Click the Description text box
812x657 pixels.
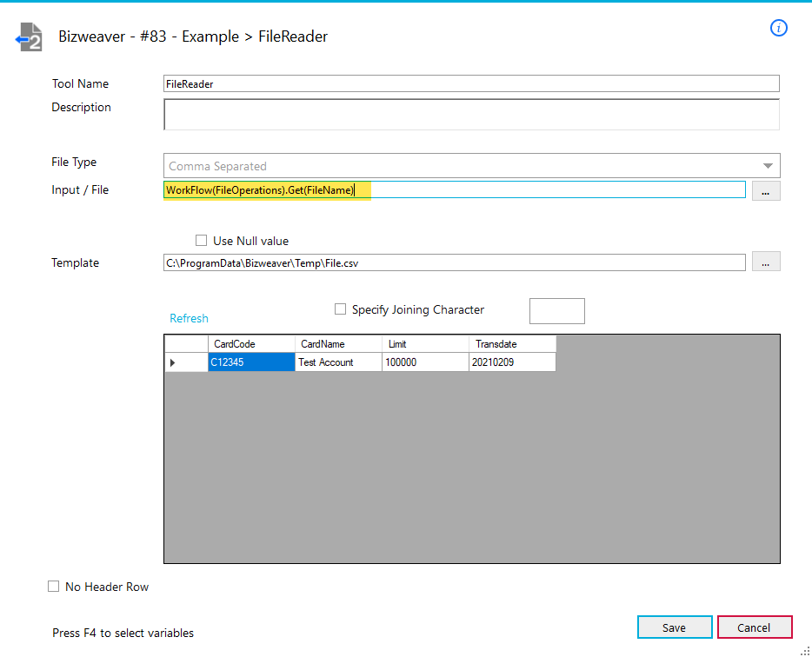tap(471, 115)
